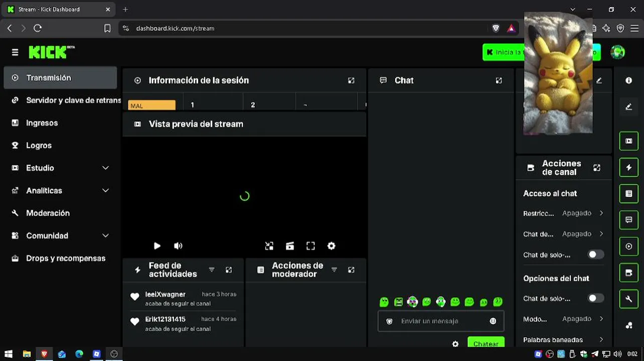Open Drops y recompensas
The height and width of the screenshot is (361, 644).
(x=60, y=258)
